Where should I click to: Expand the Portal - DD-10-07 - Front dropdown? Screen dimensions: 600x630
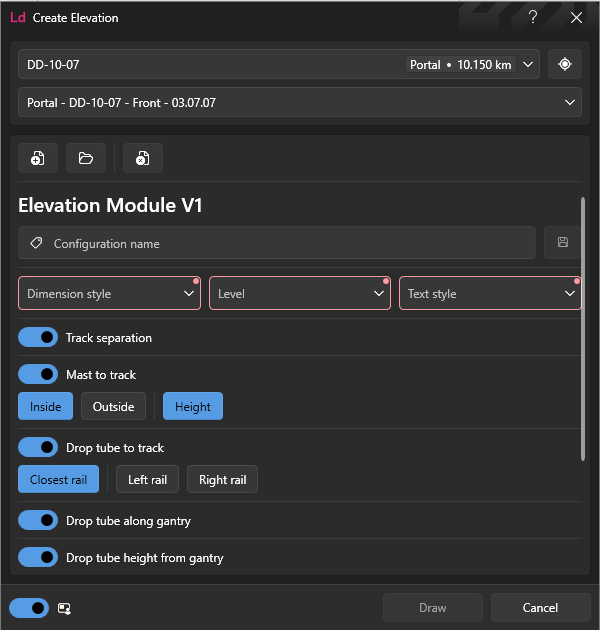click(300, 102)
